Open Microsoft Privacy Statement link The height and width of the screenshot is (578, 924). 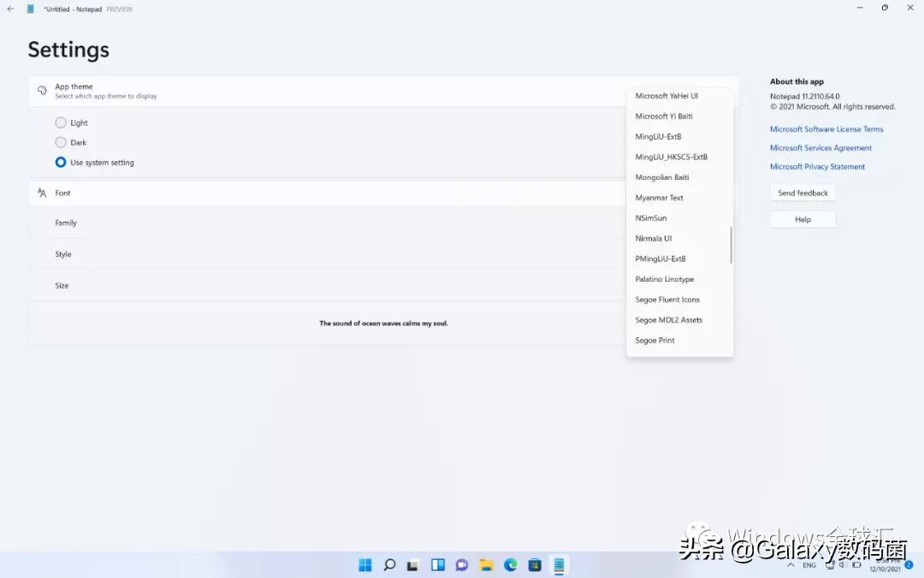pyautogui.click(x=817, y=167)
